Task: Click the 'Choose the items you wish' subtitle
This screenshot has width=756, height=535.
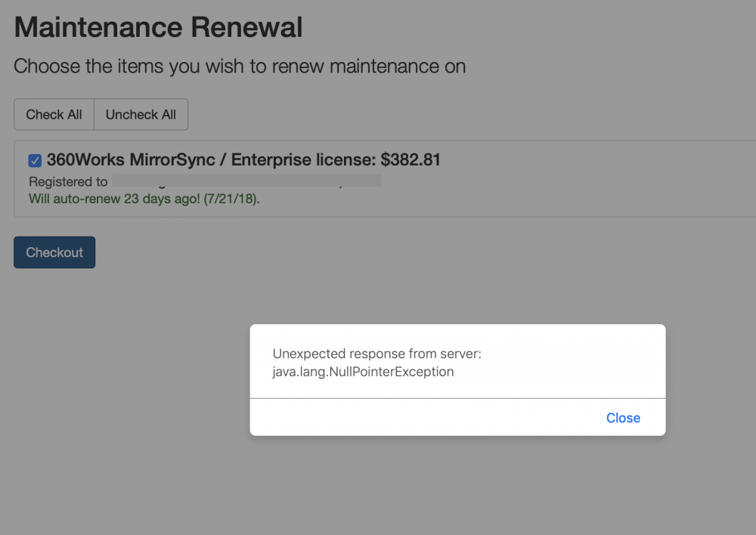Action: [240, 66]
